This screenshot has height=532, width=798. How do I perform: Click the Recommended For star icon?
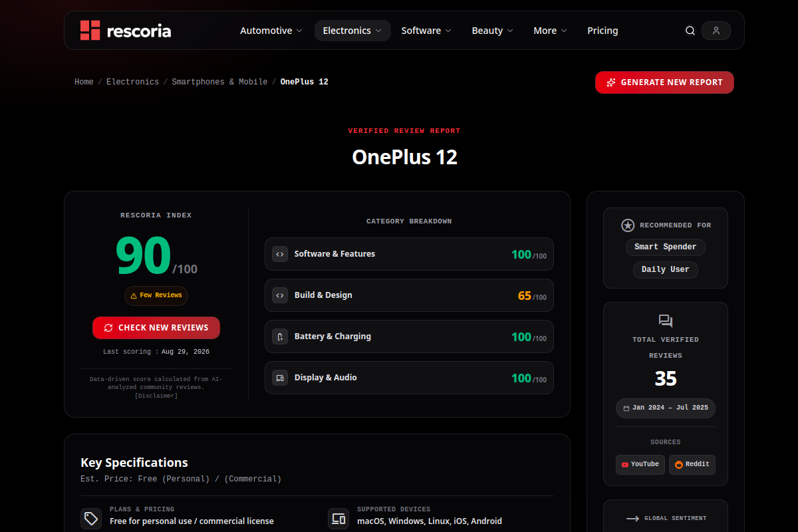[628, 225]
